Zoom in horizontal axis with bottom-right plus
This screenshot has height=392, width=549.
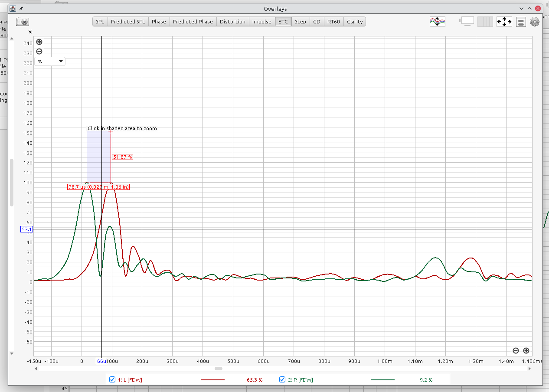tap(526, 350)
